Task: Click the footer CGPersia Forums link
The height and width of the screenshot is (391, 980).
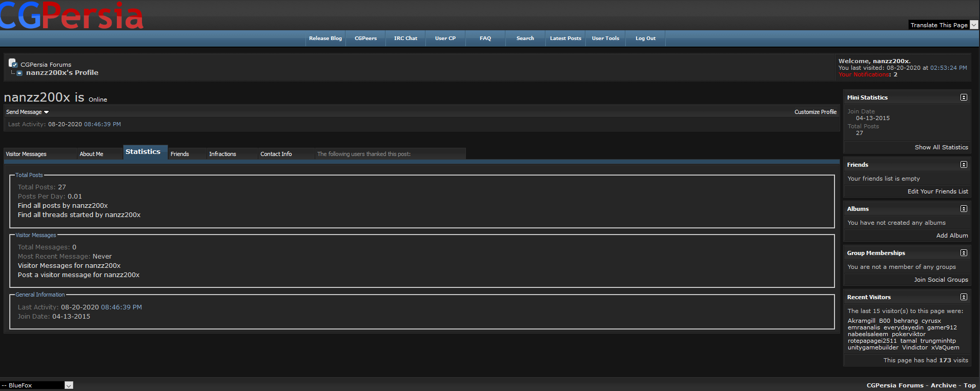Action: pyautogui.click(x=895, y=385)
